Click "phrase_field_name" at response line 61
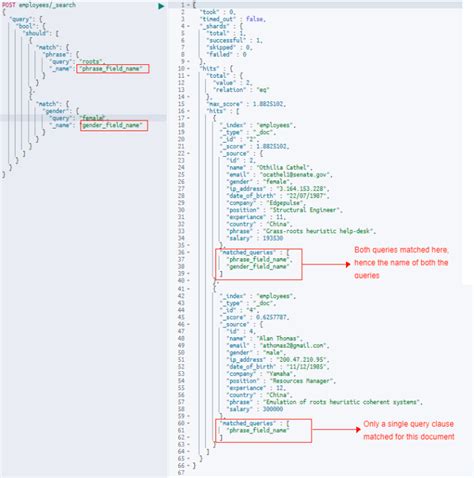This screenshot has height=478, width=474. pyautogui.click(x=257, y=430)
